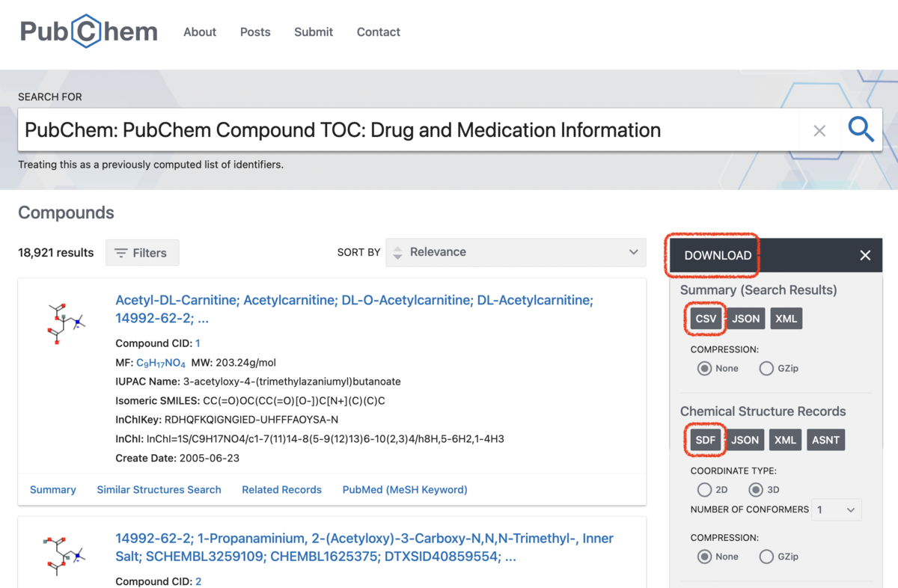The width and height of the screenshot is (898, 588).
Task: Download structure records as JSON
Action: [745, 440]
